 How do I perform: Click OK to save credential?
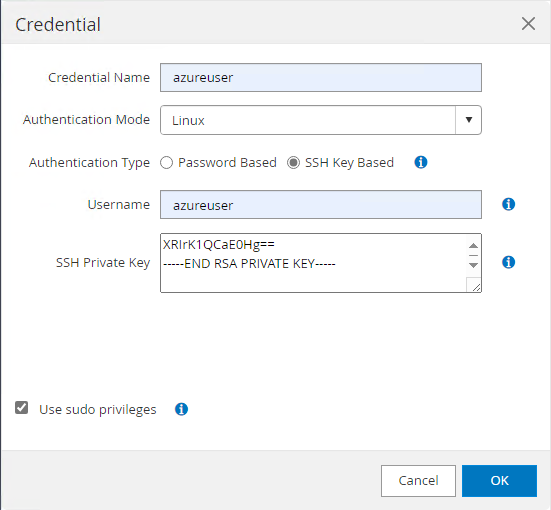[x=499, y=481]
